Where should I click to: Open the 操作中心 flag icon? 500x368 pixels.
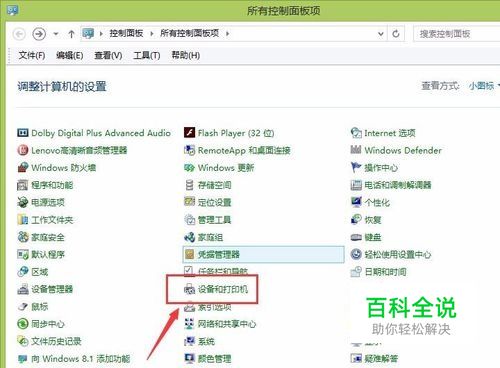(356, 168)
